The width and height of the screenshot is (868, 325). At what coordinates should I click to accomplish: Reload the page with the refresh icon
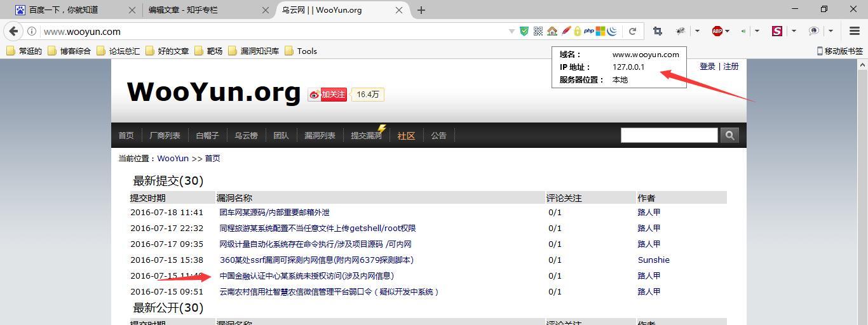632,31
